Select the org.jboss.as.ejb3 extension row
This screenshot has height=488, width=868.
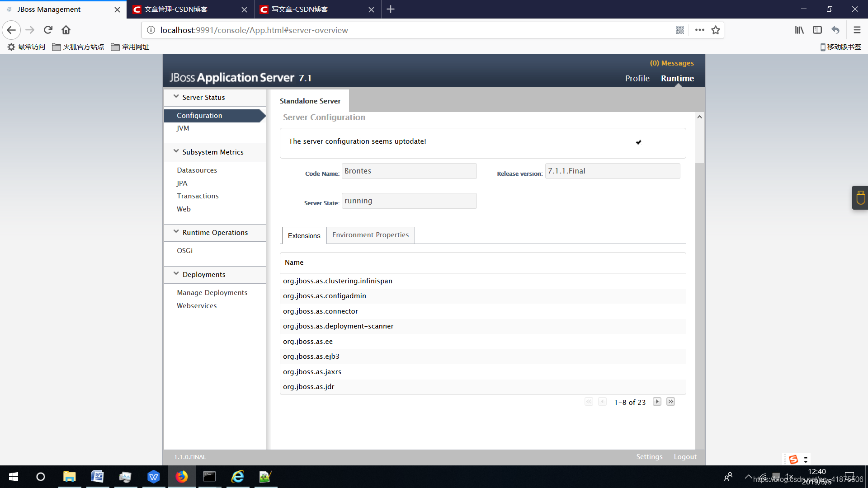(483, 357)
